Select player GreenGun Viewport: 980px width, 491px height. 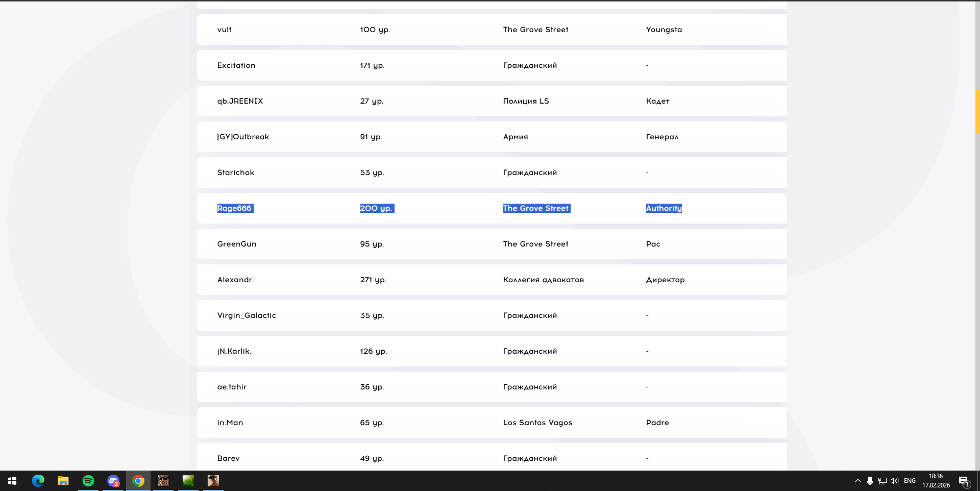[237, 244]
